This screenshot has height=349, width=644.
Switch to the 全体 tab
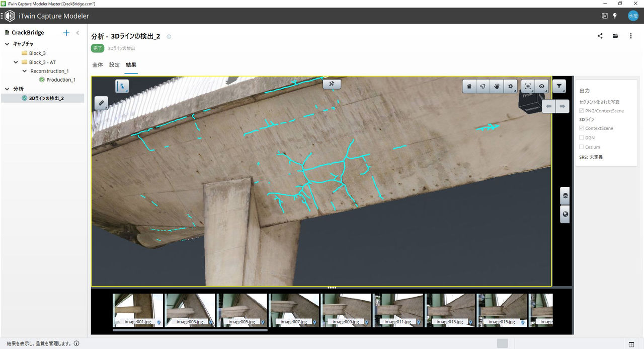click(98, 65)
